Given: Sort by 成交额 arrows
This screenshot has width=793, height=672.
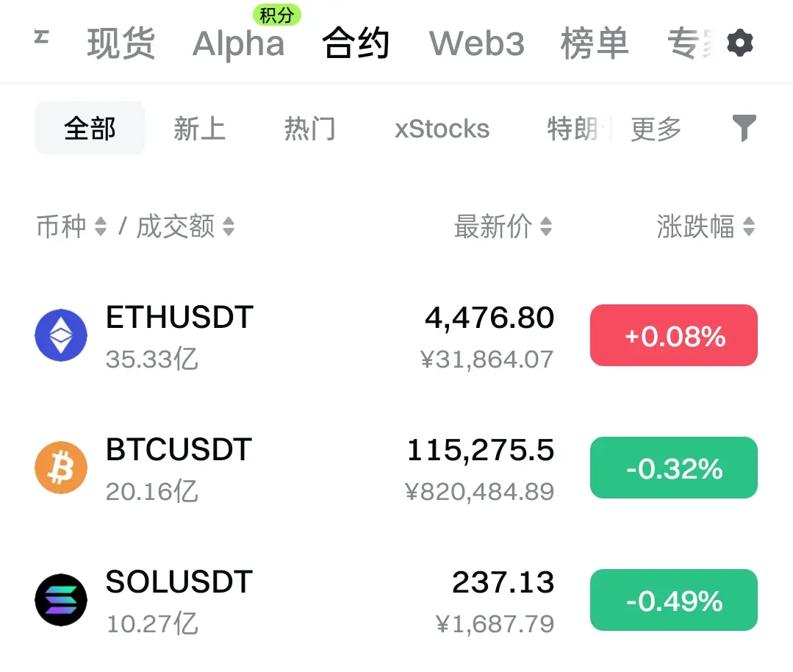Looking at the screenshot, I should (229, 226).
